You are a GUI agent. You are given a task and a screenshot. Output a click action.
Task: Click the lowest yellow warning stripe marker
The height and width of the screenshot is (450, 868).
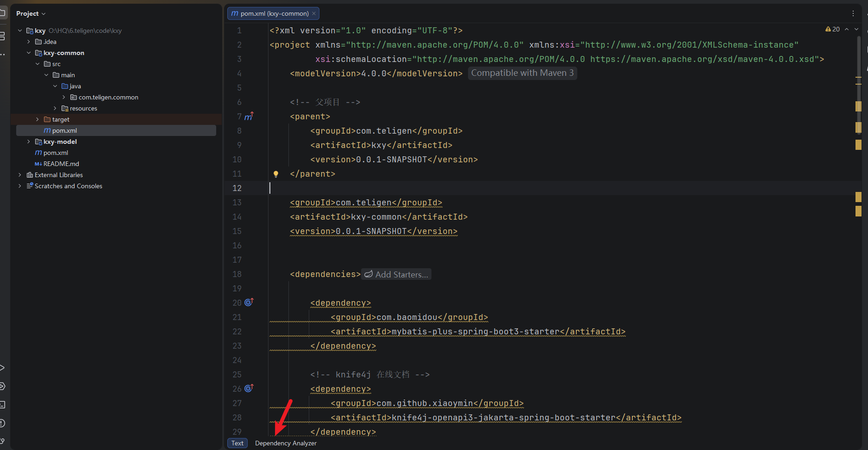(858, 211)
